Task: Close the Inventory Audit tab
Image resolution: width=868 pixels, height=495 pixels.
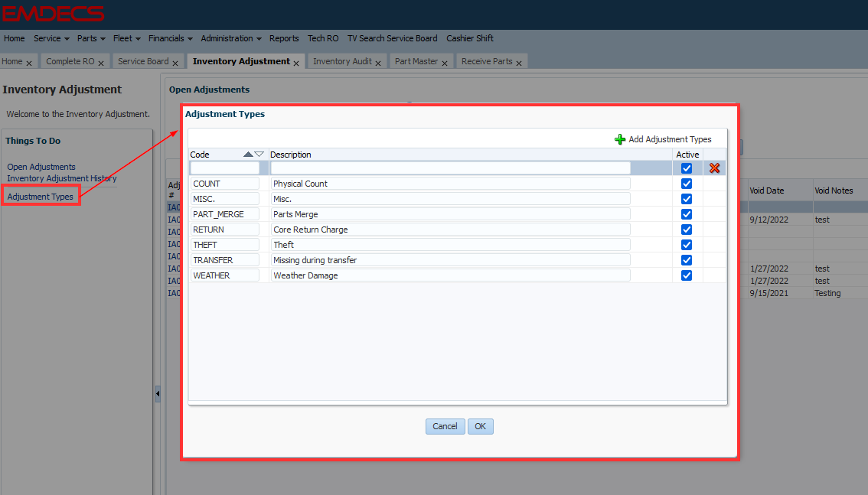Action: (x=378, y=63)
